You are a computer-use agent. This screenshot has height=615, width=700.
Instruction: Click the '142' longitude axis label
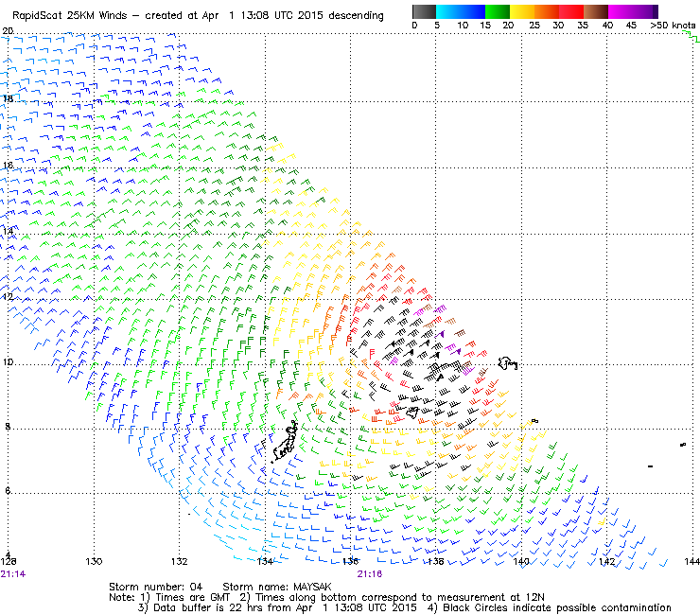606,561
